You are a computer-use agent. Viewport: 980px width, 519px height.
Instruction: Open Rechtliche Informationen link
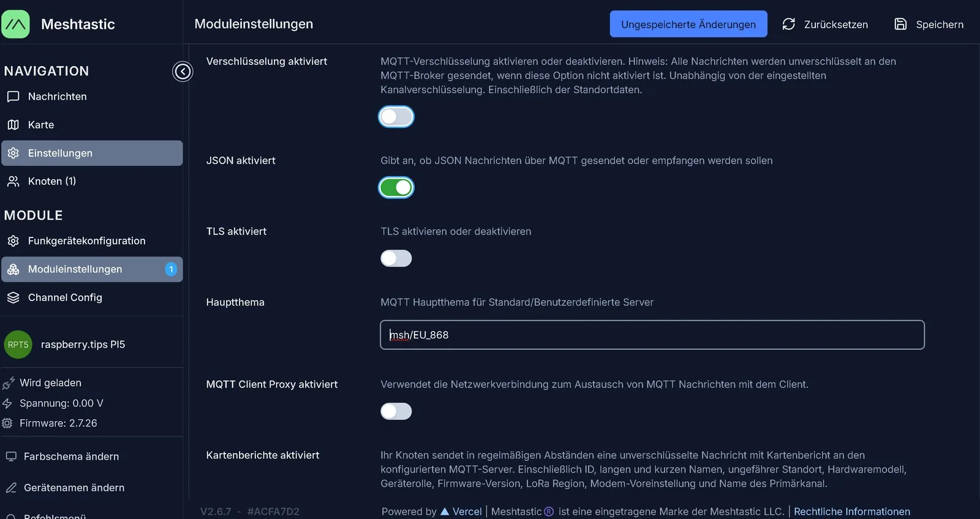click(x=852, y=512)
